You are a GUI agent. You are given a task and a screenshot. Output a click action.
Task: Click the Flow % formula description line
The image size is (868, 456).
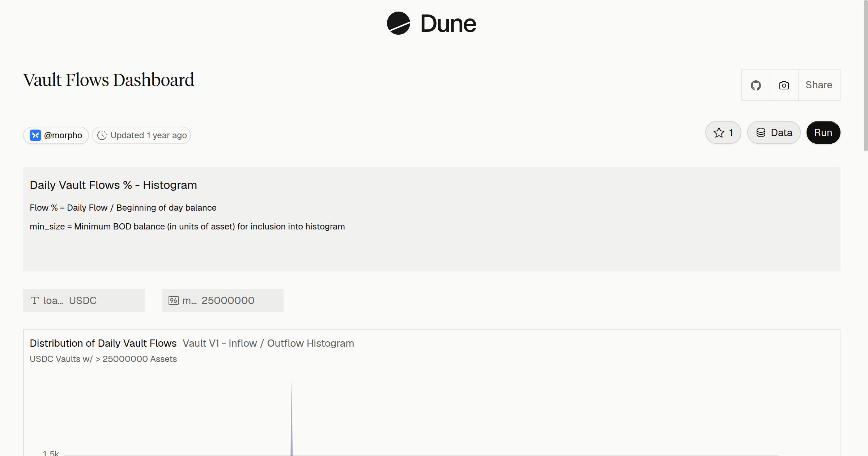click(x=123, y=208)
